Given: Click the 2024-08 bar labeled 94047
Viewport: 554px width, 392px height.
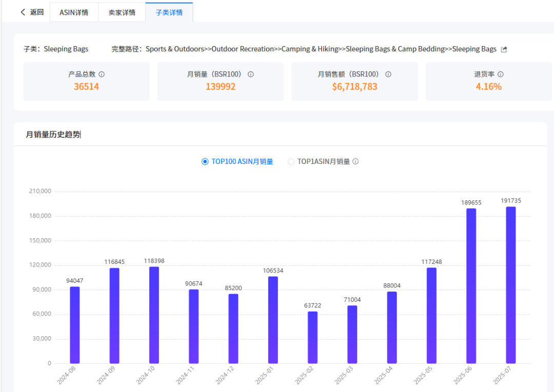Looking at the screenshot, I should point(75,325).
